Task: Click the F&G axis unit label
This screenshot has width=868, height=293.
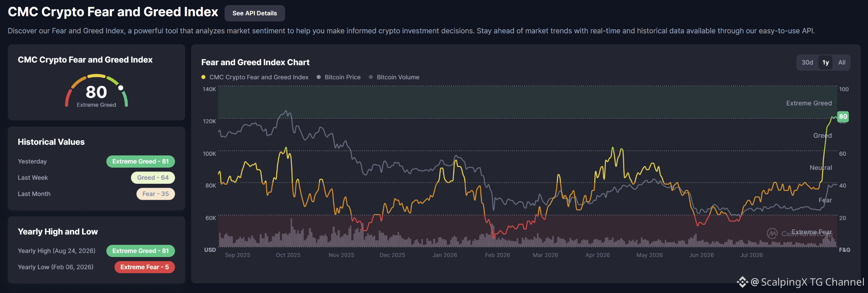Action: coord(845,250)
